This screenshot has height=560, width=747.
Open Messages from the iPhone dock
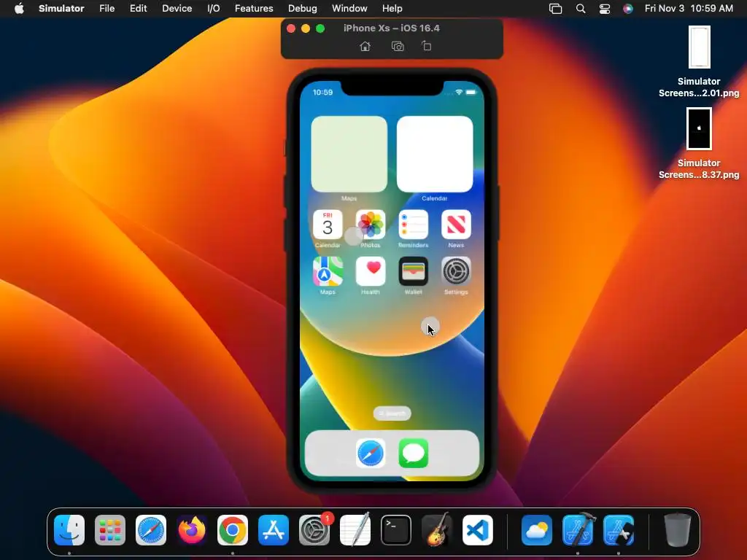coord(413,453)
